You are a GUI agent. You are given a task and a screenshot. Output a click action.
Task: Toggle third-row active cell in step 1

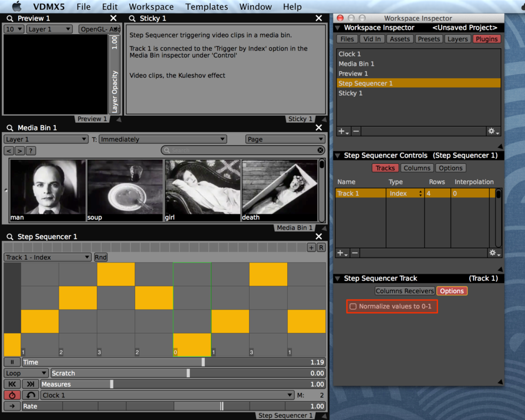[x=40, y=321]
